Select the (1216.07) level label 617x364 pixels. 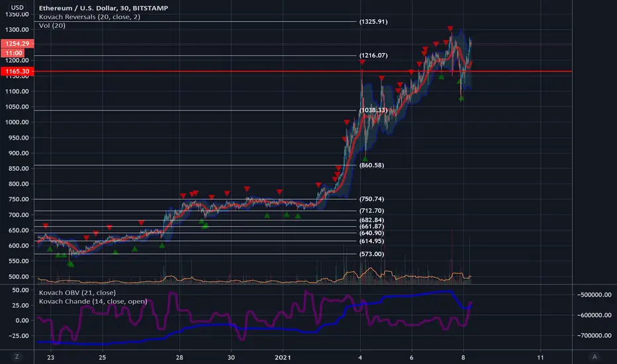373,56
